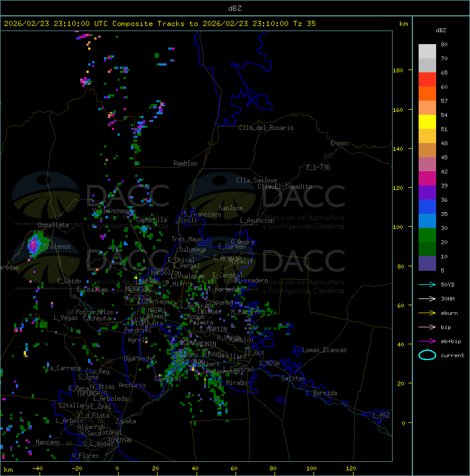Click the dBZ title at the top

[235, 8]
